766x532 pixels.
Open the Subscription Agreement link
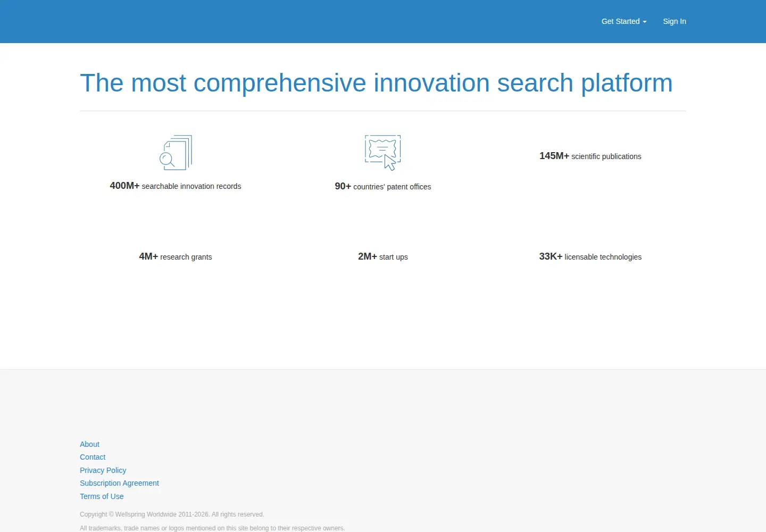click(119, 483)
